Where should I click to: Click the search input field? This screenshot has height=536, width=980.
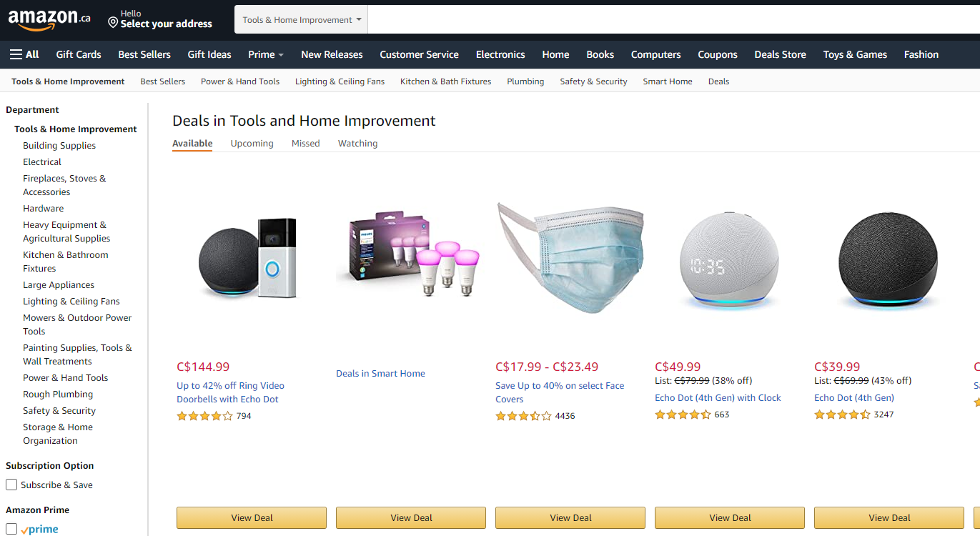(x=672, y=20)
